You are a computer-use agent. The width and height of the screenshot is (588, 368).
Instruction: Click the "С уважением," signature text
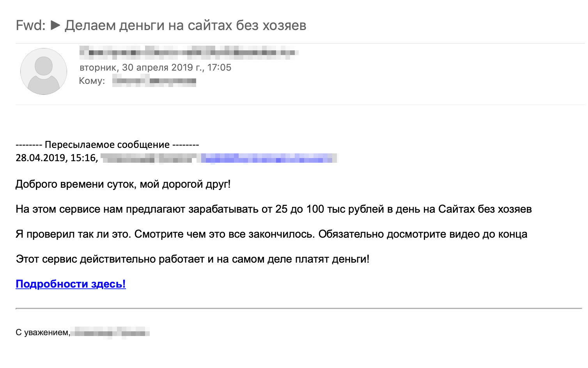pos(43,332)
